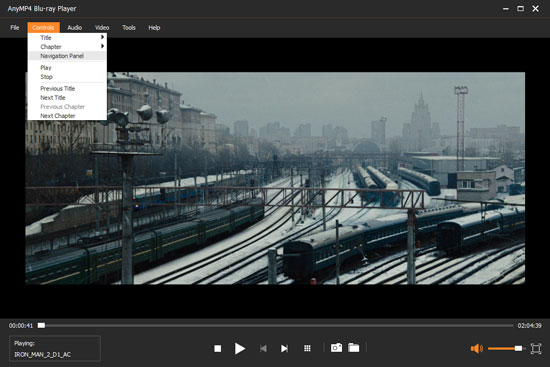The width and height of the screenshot is (550, 367).
Task: Close the AnyMP4 Blu-ray Player window
Action: click(535, 9)
